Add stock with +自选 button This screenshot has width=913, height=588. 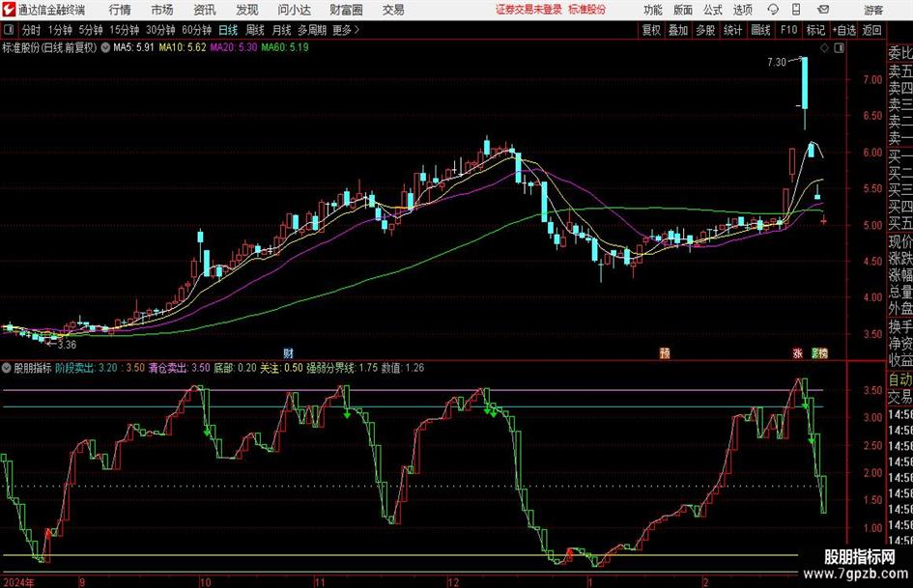pos(844,30)
